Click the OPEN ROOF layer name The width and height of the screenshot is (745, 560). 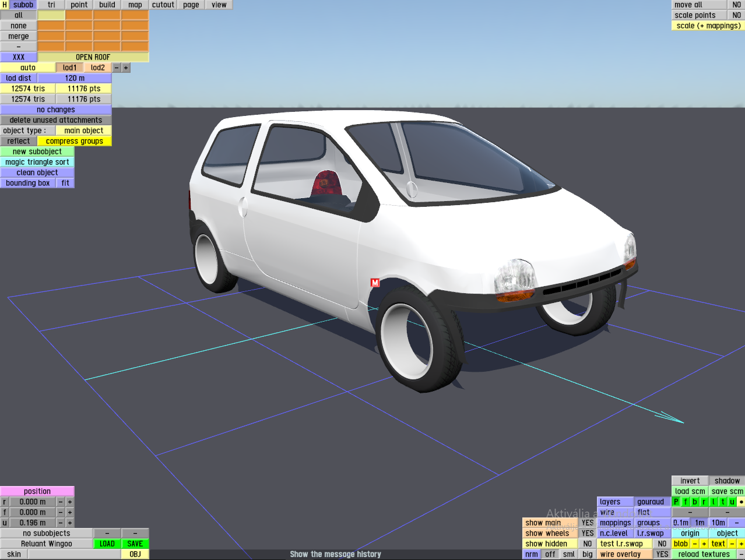coord(93,57)
